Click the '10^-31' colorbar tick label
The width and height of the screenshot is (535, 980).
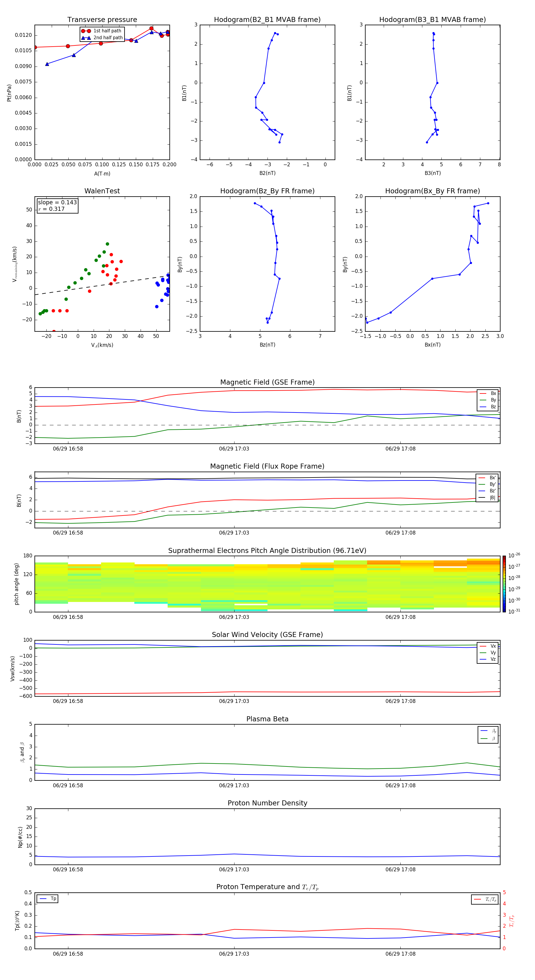coord(514,611)
